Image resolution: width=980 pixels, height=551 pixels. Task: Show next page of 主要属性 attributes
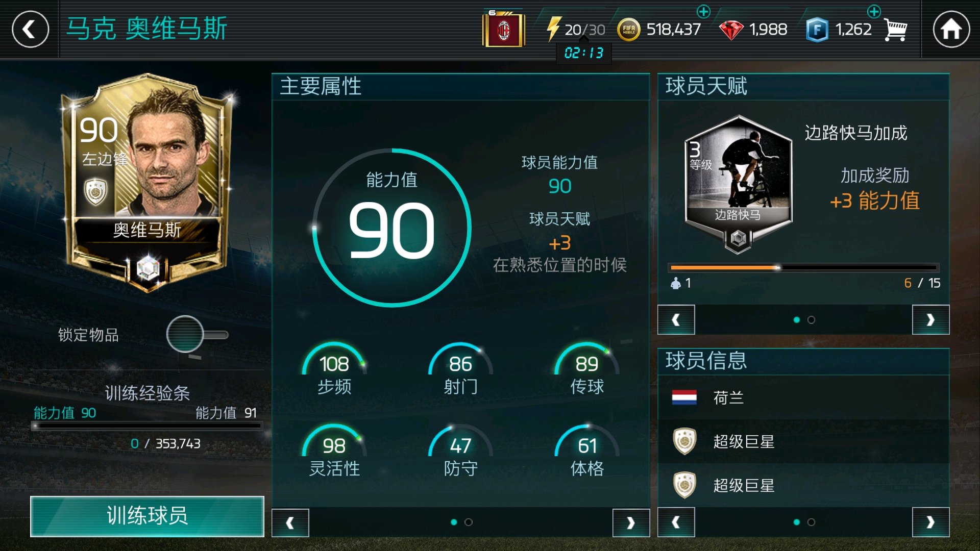tap(631, 522)
